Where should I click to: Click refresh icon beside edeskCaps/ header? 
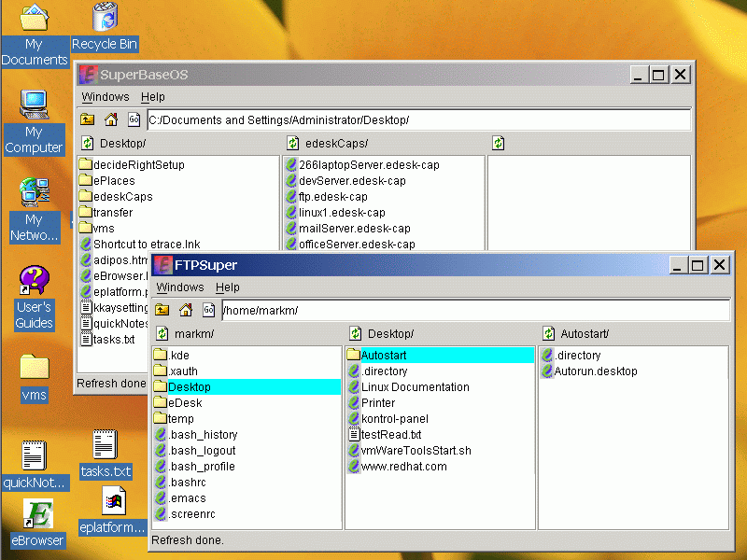pos(292,143)
